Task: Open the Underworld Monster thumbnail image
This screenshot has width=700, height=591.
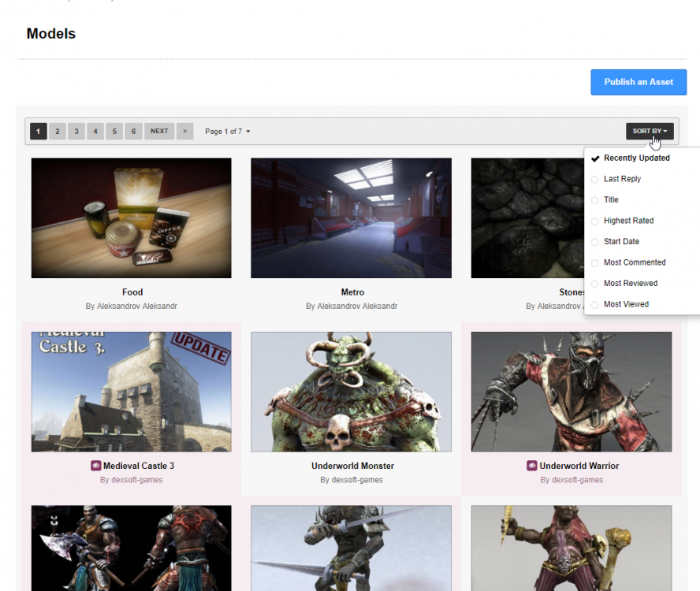Action: coord(351,392)
